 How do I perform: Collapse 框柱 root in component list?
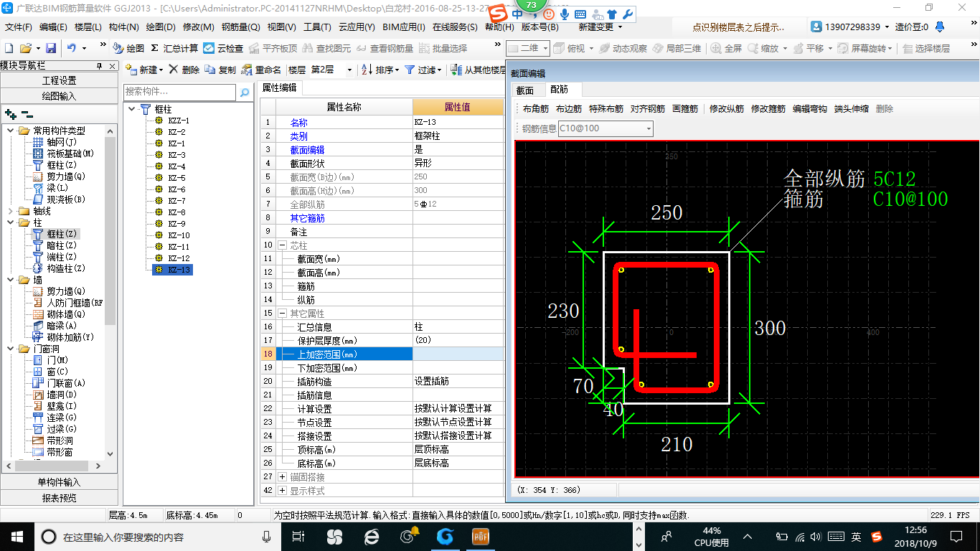point(133,109)
